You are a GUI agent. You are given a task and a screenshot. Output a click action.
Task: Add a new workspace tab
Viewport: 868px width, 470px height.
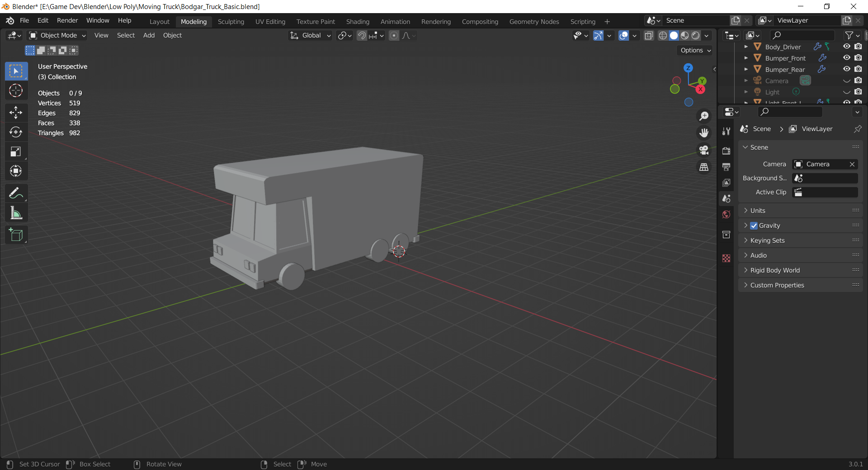tap(607, 22)
